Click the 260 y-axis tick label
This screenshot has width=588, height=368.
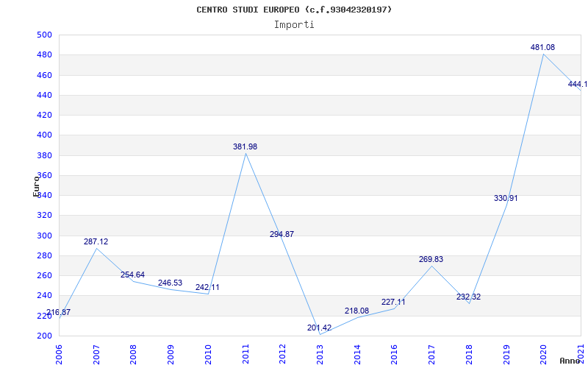pyautogui.click(x=44, y=275)
